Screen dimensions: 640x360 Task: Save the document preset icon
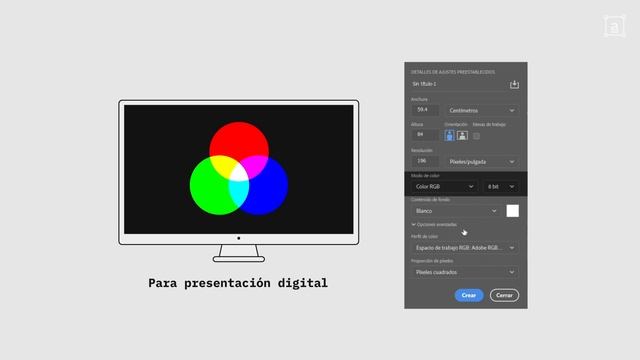[x=514, y=84]
